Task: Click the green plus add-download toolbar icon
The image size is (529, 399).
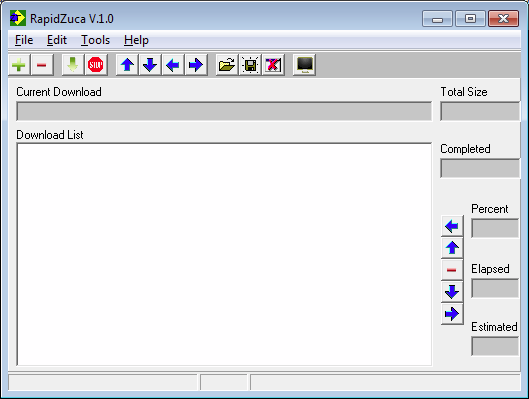Action: (x=19, y=65)
